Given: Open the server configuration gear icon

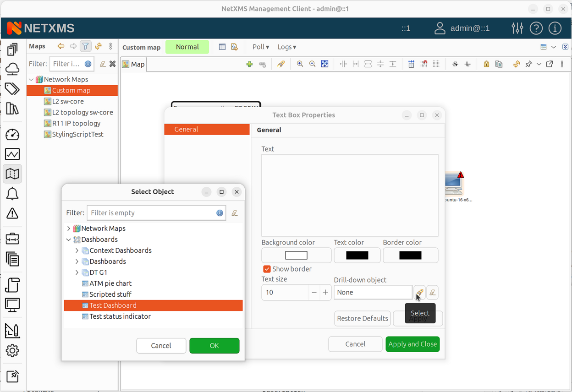Looking at the screenshot, I should click(x=12, y=351).
